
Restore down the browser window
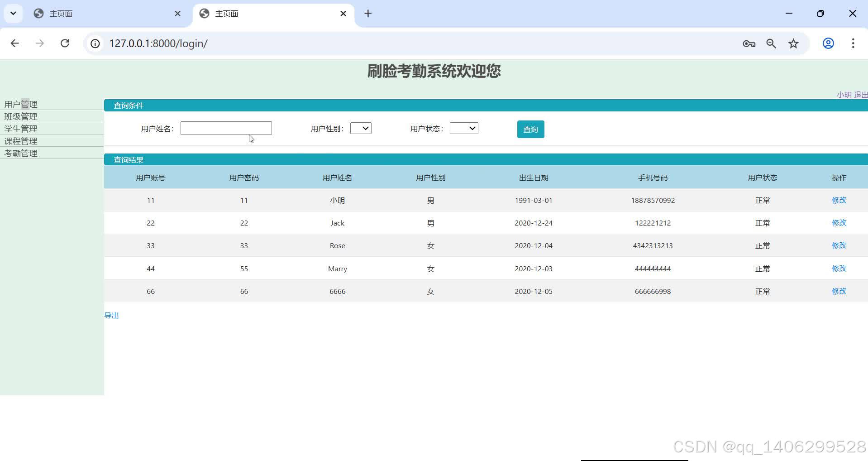point(820,14)
